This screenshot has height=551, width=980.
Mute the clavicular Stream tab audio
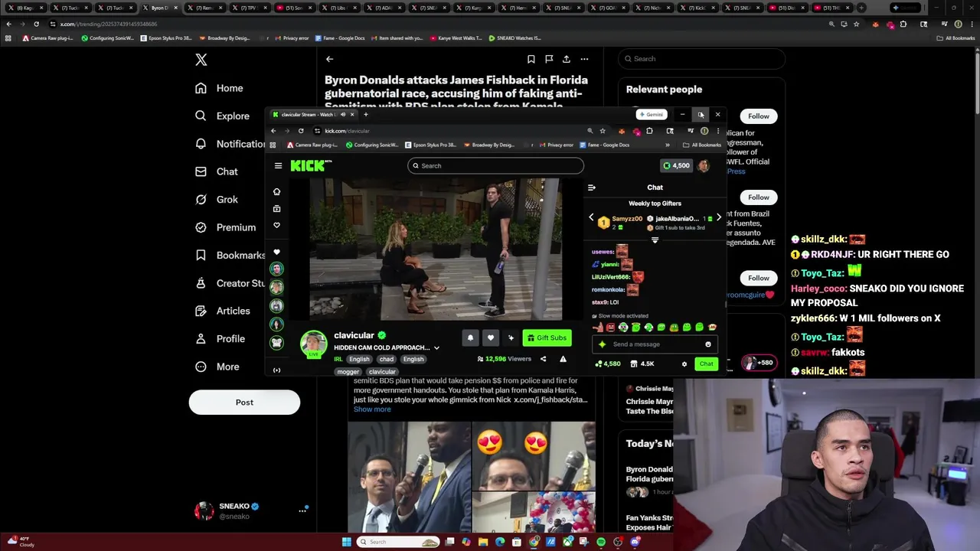tap(342, 115)
